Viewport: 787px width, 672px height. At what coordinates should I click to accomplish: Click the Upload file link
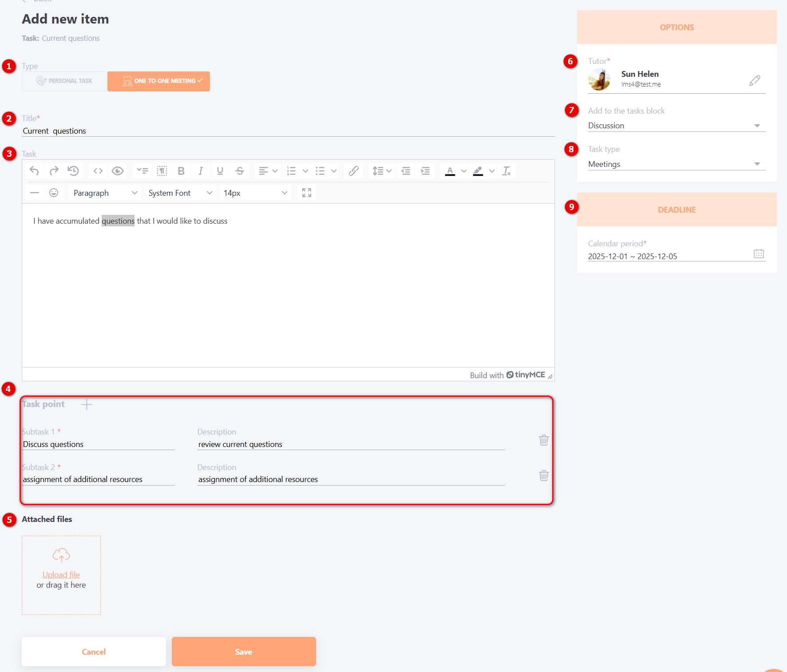61,575
